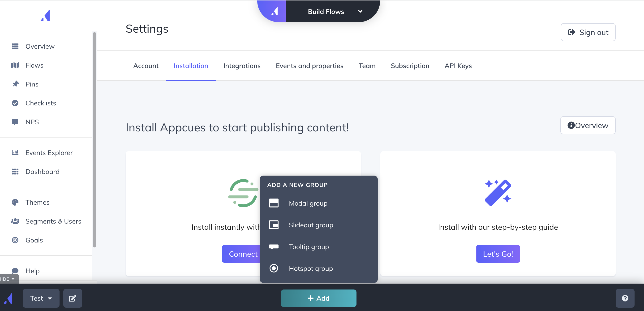644x311 pixels.
Task: Click the + Add button at bottom
Action: point(318,298)
